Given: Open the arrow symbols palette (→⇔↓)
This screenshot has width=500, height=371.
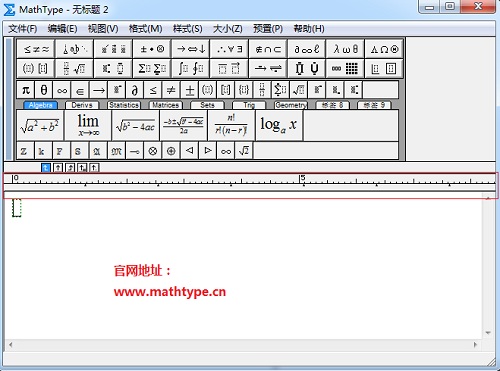Looking at the screenshot, I should 191,49.
